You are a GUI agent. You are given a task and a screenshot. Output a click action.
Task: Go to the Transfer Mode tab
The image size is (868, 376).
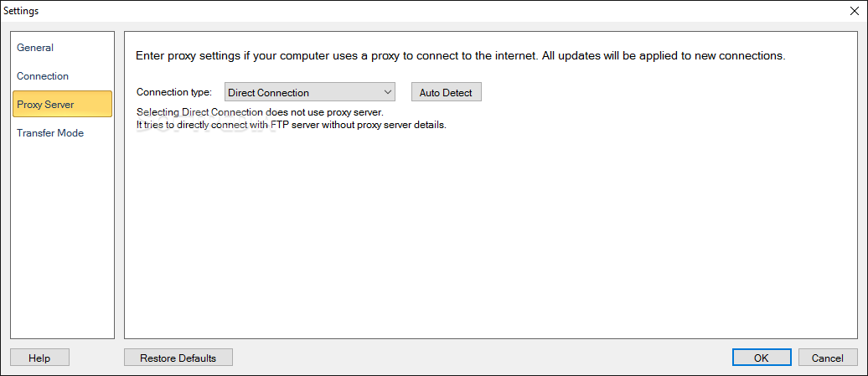(x=50, y=133)
